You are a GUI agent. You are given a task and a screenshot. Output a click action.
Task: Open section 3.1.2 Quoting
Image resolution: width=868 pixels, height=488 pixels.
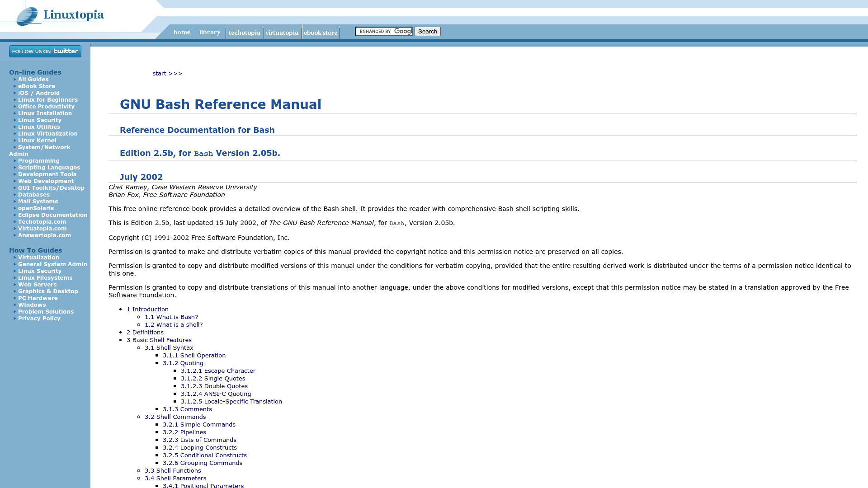(x=183, y=363)
